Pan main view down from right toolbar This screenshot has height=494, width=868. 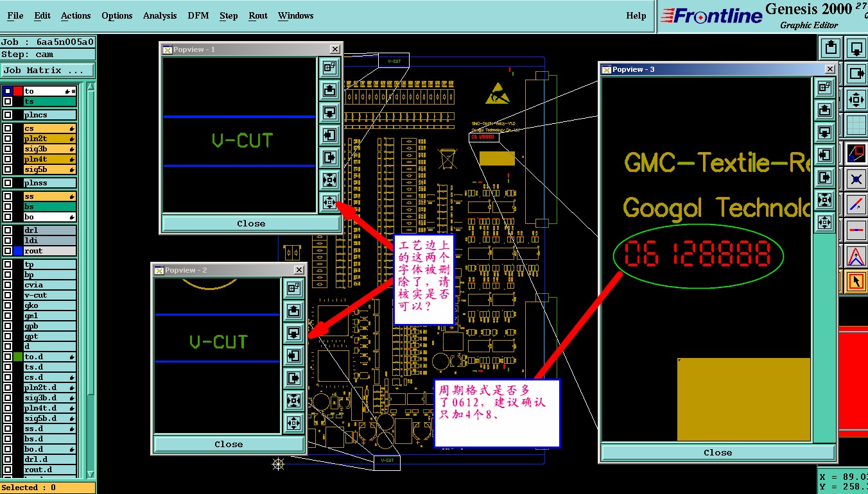click(856, 47)
